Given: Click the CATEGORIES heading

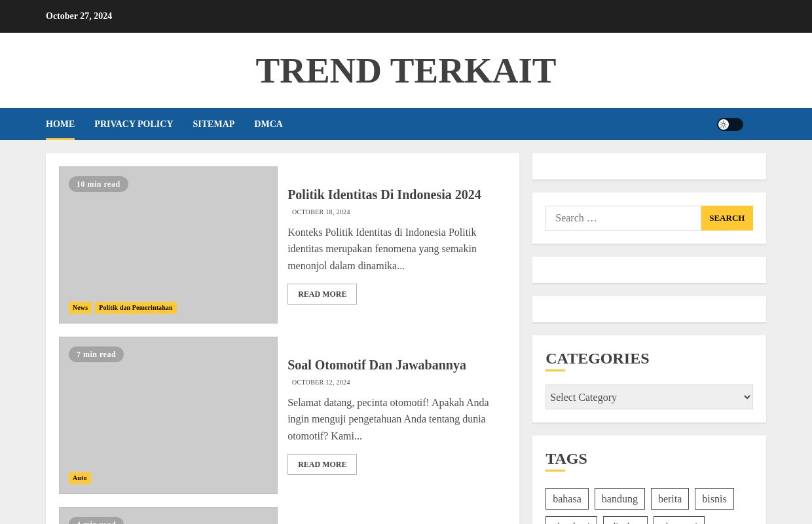Looking at the screenshot, I should tap(597, 358).
